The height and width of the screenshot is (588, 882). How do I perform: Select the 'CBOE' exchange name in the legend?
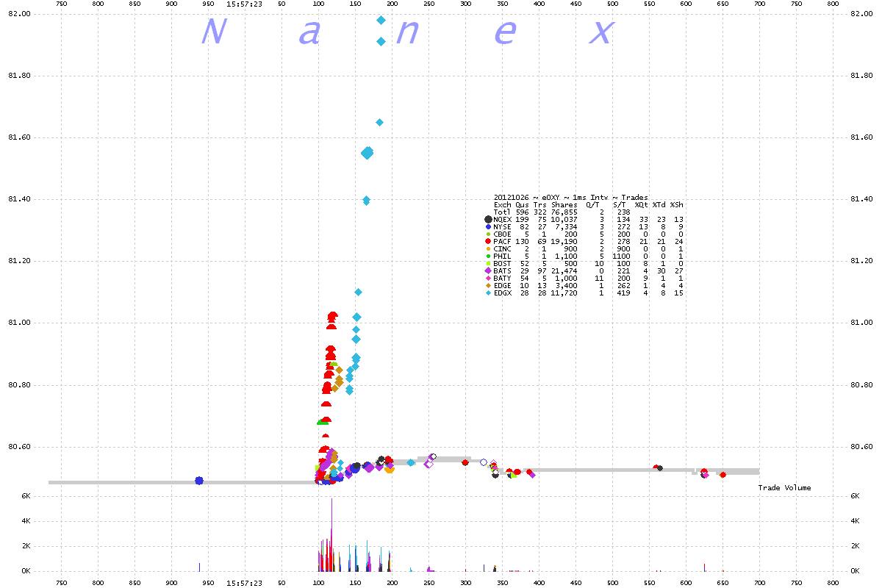click(503, 234)
